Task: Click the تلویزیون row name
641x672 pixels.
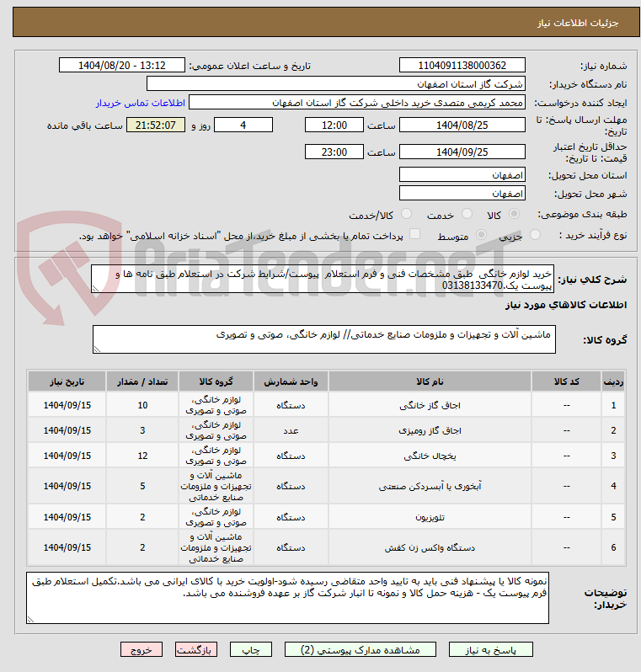Action: coord(430,517)
